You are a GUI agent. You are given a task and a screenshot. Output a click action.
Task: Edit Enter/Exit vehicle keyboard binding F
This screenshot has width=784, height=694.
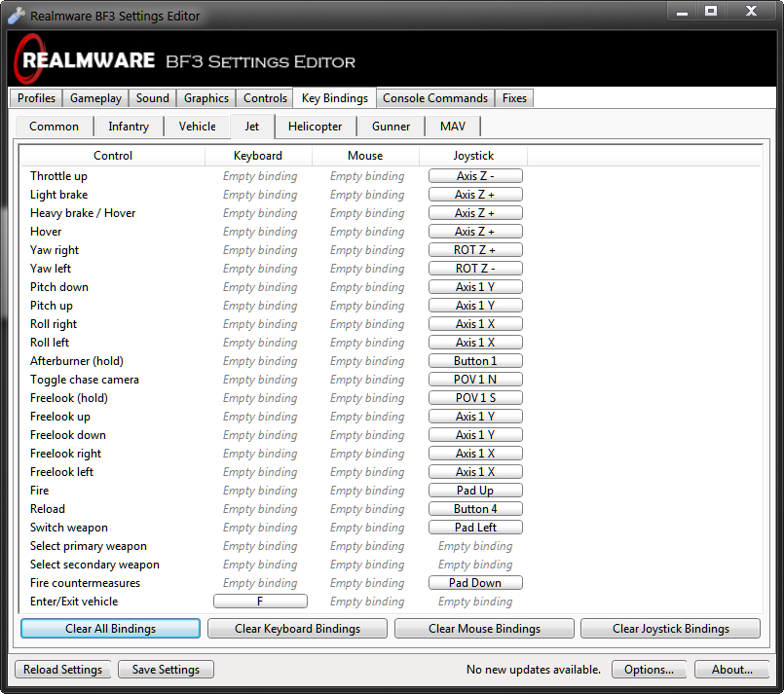pos(260,602)
